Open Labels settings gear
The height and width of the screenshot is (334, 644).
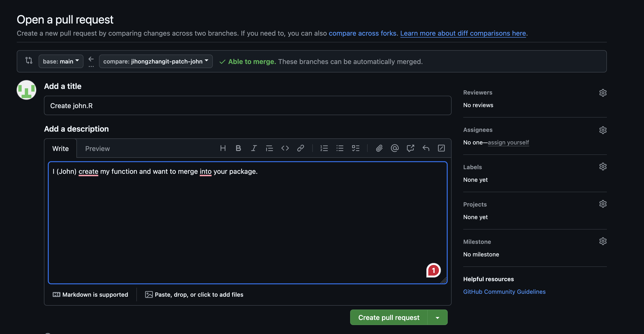(x=603, y=167)
